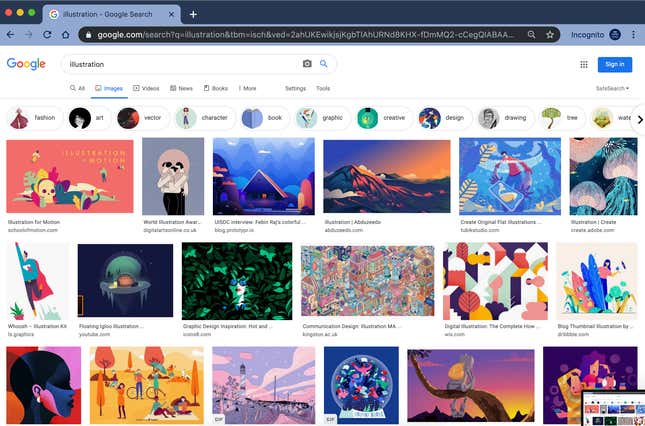Viewport: 645px width, 426px height.
Task: Open the Communication Design isometric city image
Action: (x=367, y=281)
